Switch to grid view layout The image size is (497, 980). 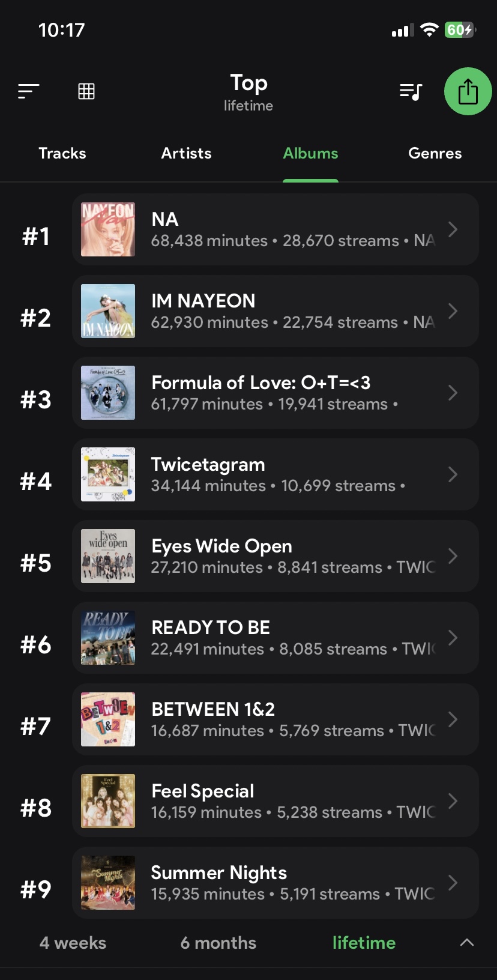pos(86,91)
